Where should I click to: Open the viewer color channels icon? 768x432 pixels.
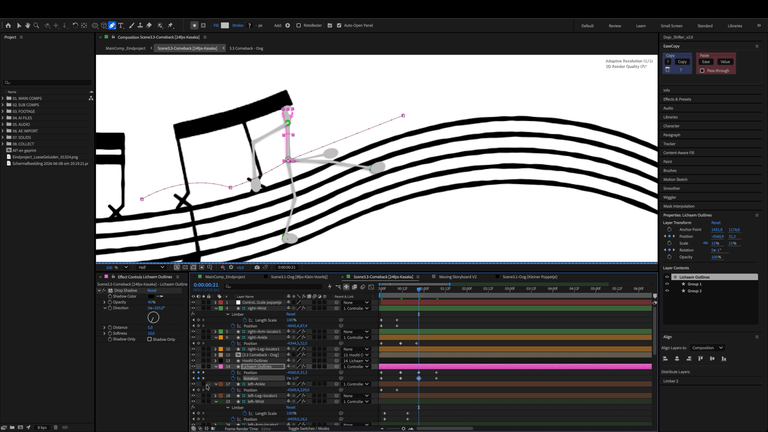[x=223, y=267]
